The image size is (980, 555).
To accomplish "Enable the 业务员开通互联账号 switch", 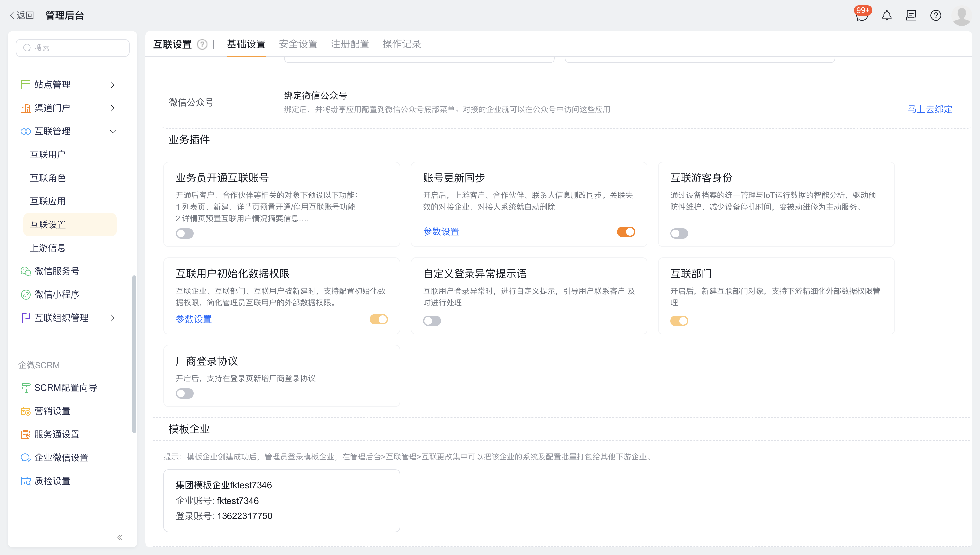I will [x=185, y=233].
